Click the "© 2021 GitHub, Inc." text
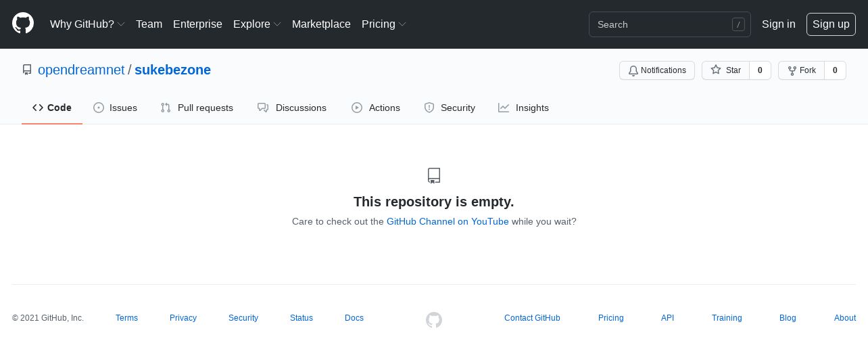This screenshot has width=868, height=362. click(48, 318)
